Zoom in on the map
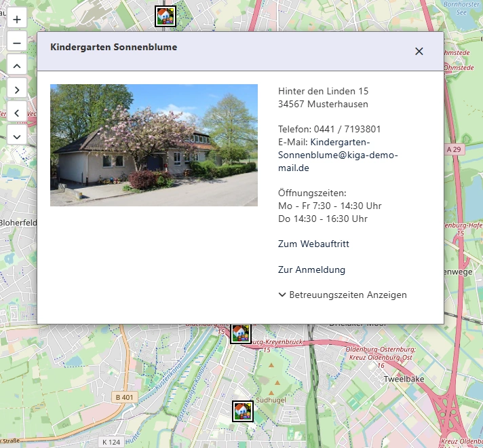 pyautogui.click(x=17, y=19)
